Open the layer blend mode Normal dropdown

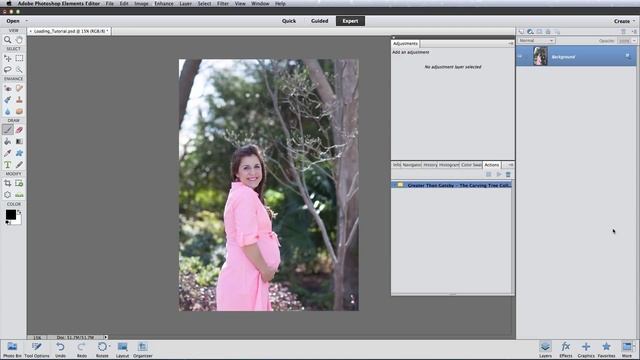tap(536, 40)
